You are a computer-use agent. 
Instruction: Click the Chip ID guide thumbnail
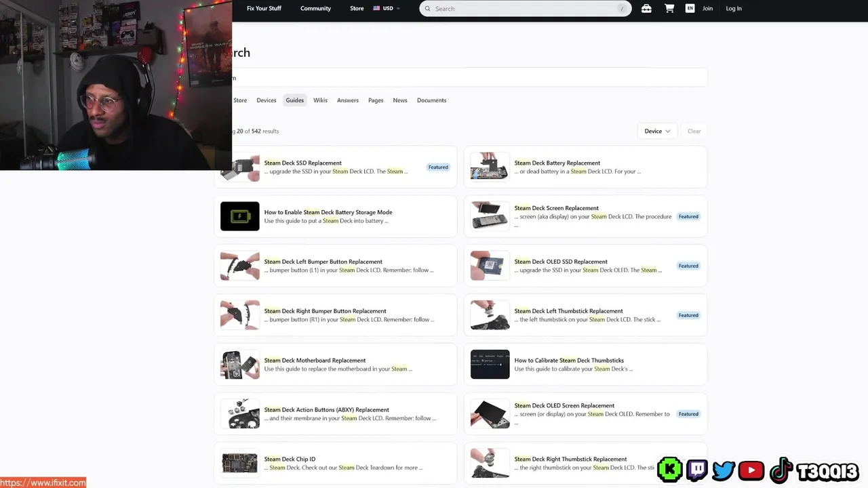click(x=240, y=463)
